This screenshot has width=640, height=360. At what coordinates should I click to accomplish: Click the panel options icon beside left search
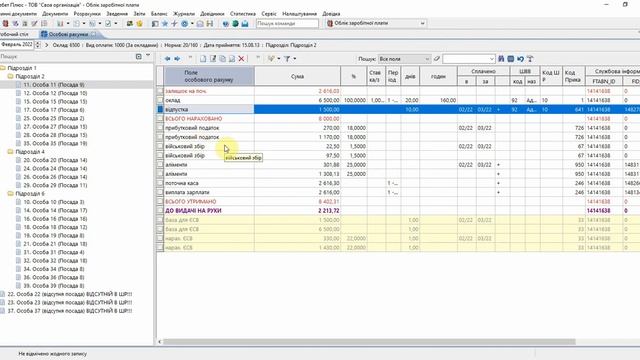click(x=138, y=56)
